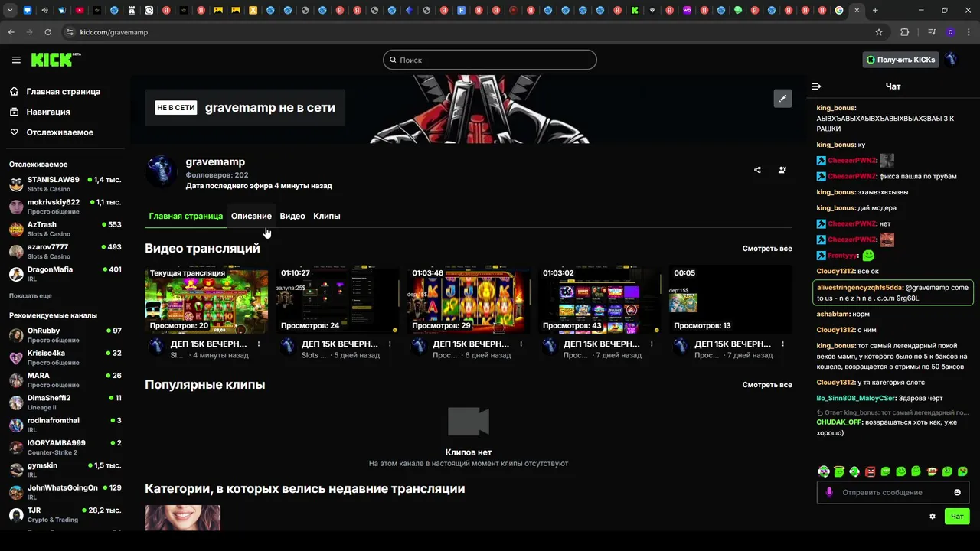
Task: Collapse the chat panel arrow icon
Action: [816, 86]
